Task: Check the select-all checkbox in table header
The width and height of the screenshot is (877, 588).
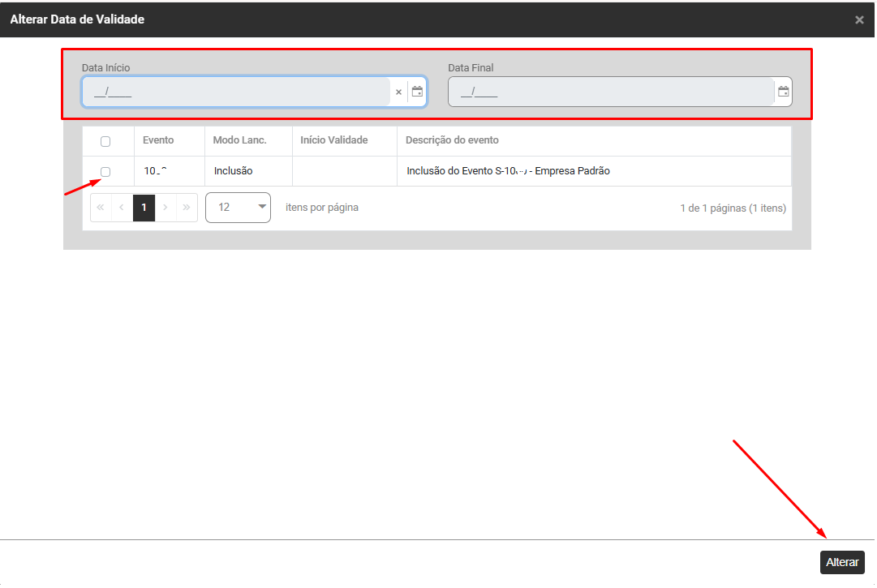Action: (105, 141)
